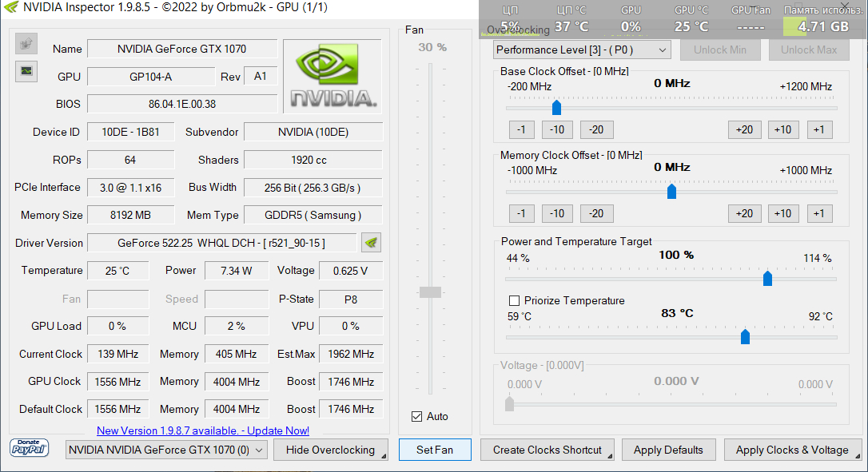
Task: Click the GPU-Z upload icon next to Name
Action: click(26, 44)
